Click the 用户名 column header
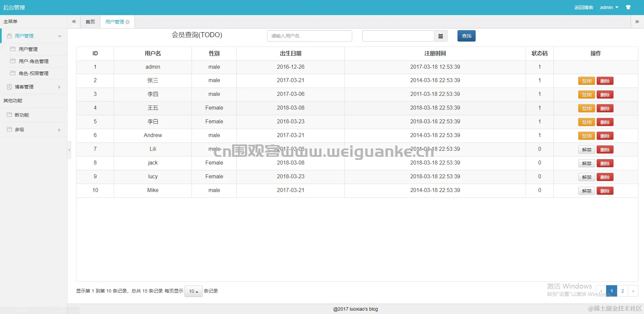644x314 pixels. click(x=153, y=54)
